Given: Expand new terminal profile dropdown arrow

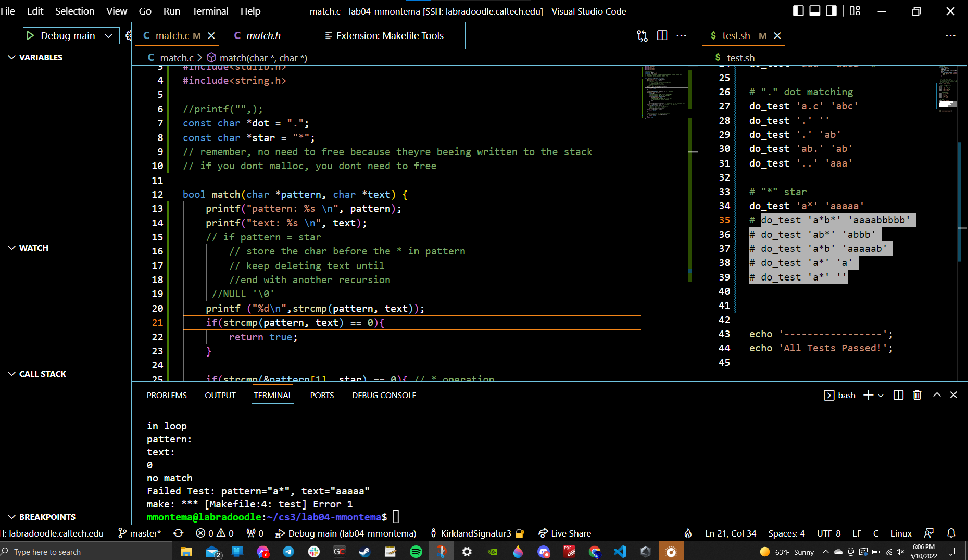Looking at the screenshot, I should coord(881,395).
